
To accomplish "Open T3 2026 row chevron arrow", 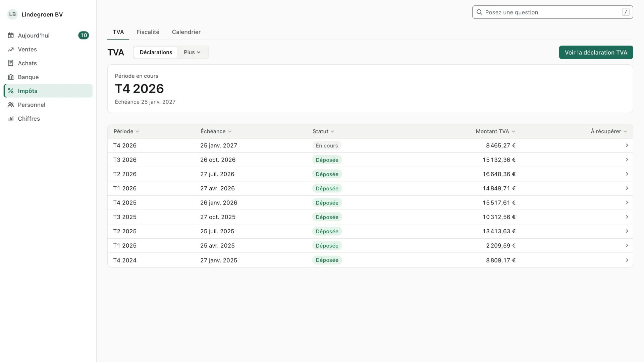I will [x=627, y=160].
